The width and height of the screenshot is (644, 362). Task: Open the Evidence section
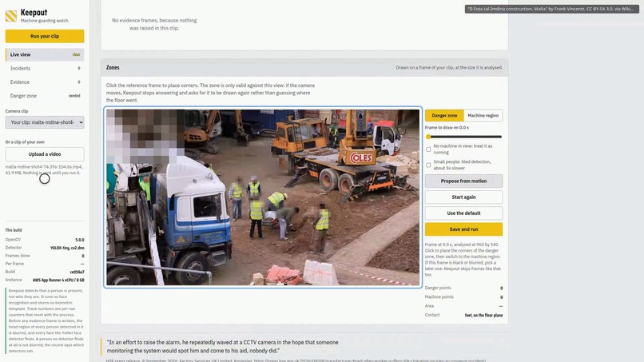coord(45,82)
